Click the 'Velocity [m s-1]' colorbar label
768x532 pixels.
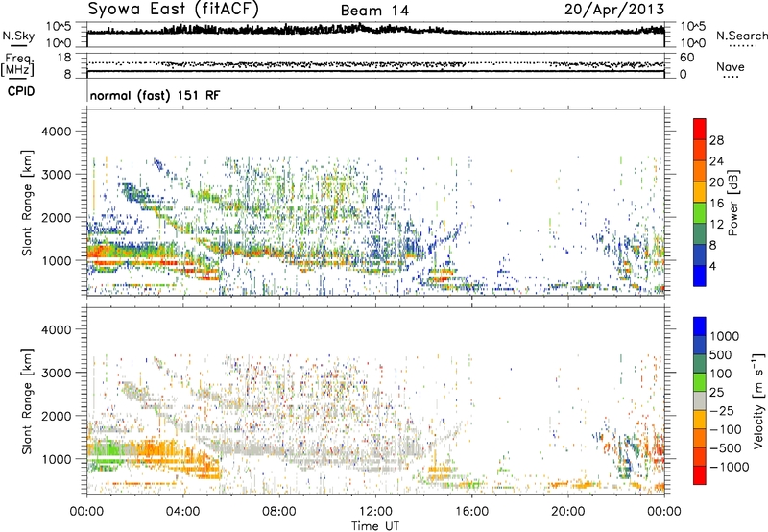coord(758,400)
